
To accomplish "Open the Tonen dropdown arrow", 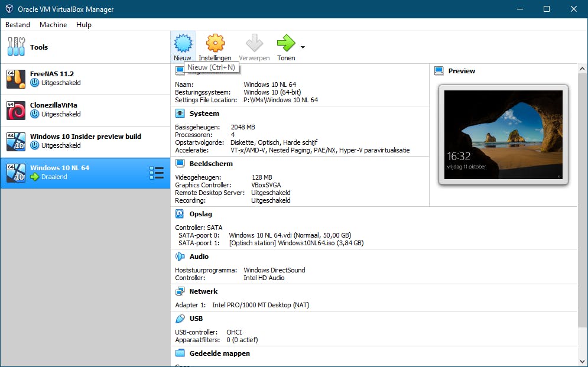I will (303, 47).
